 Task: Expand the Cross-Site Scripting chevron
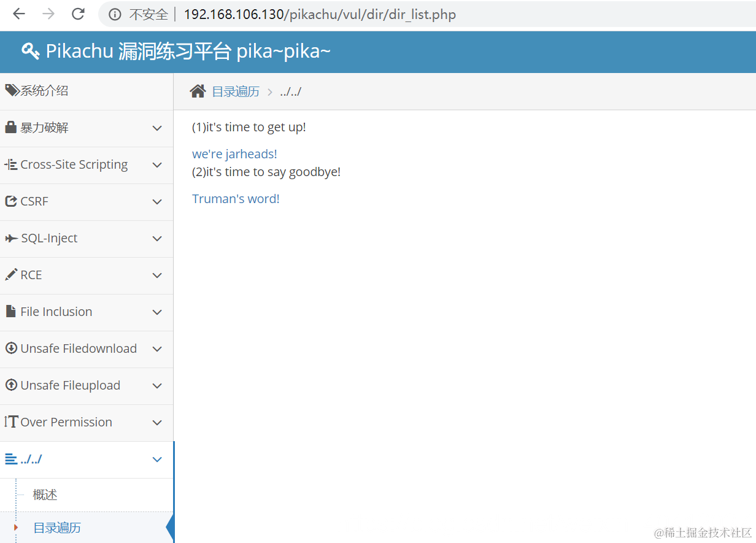157,165
